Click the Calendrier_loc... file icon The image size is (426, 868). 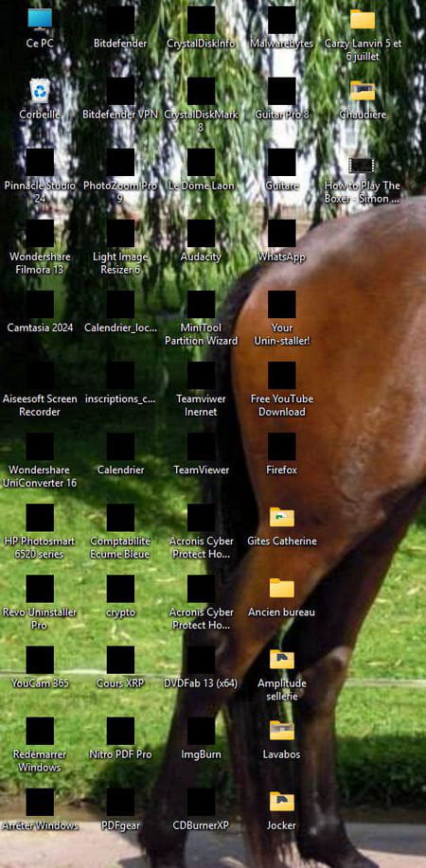(x=120, y=305)
